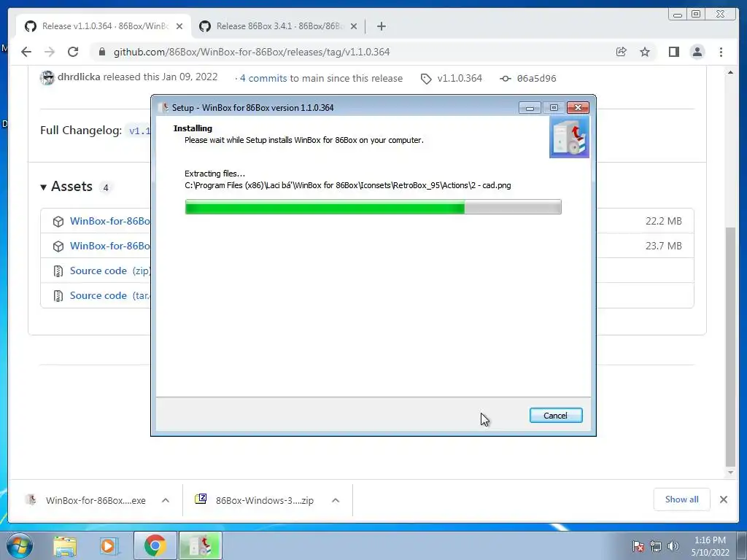Select the Chrome taskbar button

point(155,545)
